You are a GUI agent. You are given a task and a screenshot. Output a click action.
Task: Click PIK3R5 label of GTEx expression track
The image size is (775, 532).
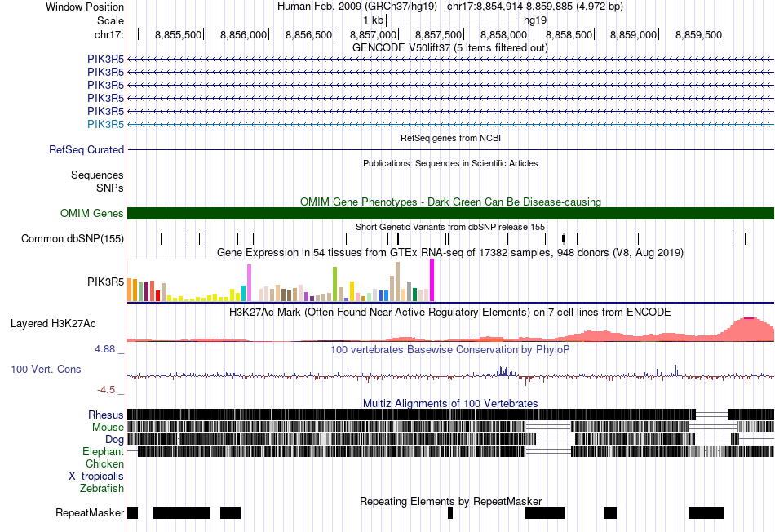click(105, 282)
